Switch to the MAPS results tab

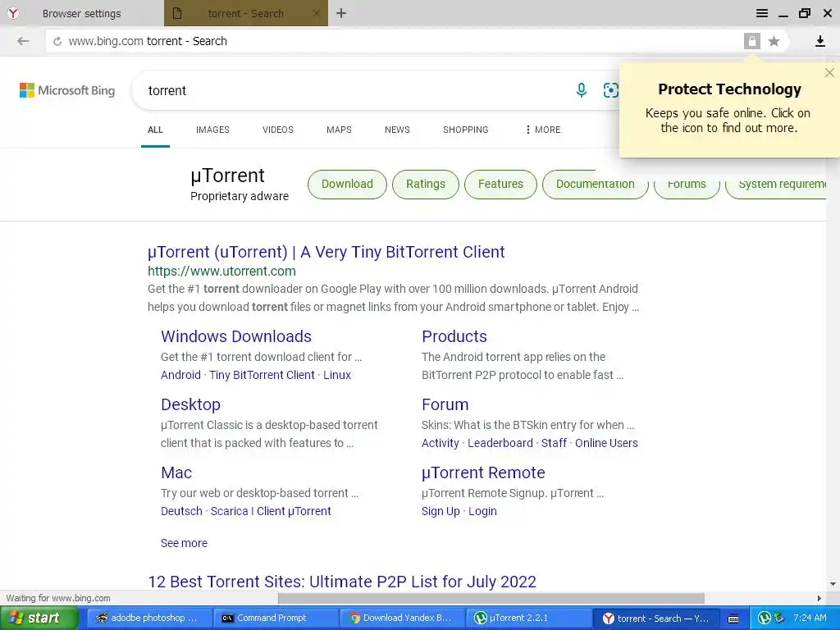click(x=339, y=130)
